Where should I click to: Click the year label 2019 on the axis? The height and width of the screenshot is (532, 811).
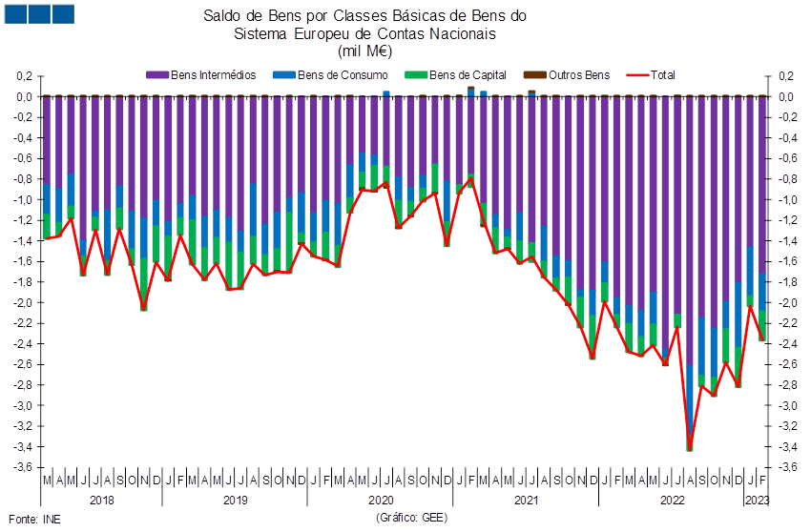click(236, 500)
